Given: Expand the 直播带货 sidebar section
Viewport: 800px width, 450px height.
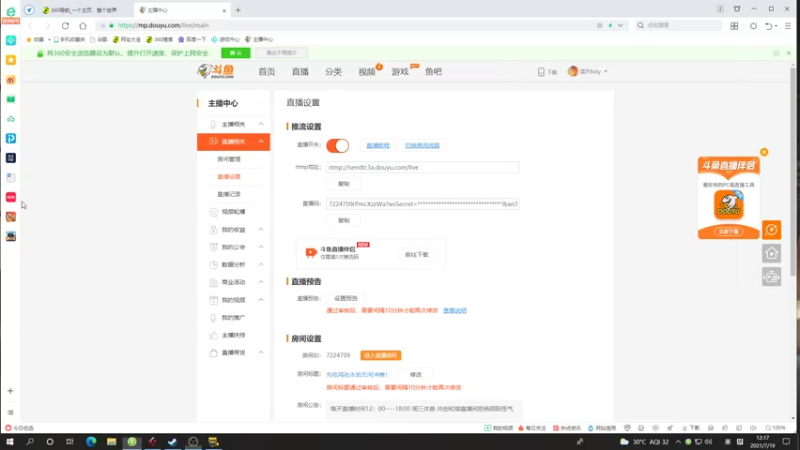Looking at the screenshot, I should click(x=261, y=353).
